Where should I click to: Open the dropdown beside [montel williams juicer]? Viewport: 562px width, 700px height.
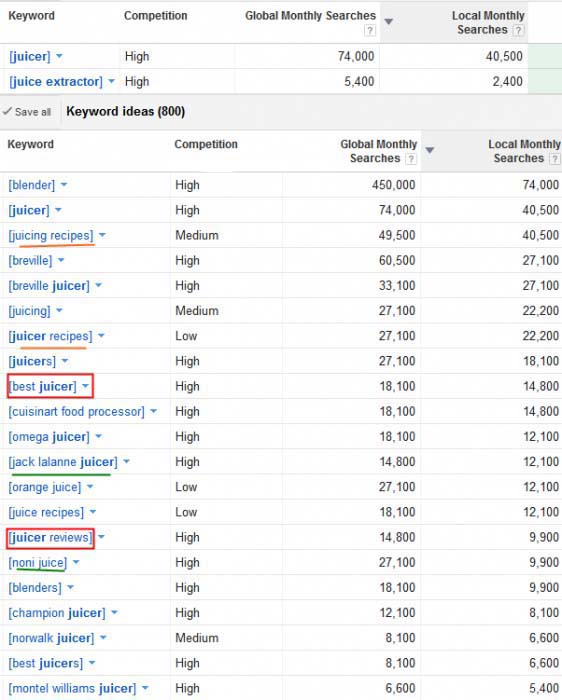click(145, 688)
